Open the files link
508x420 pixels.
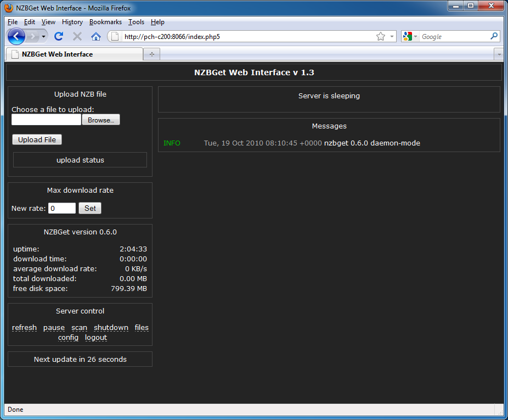coord(142,328)
